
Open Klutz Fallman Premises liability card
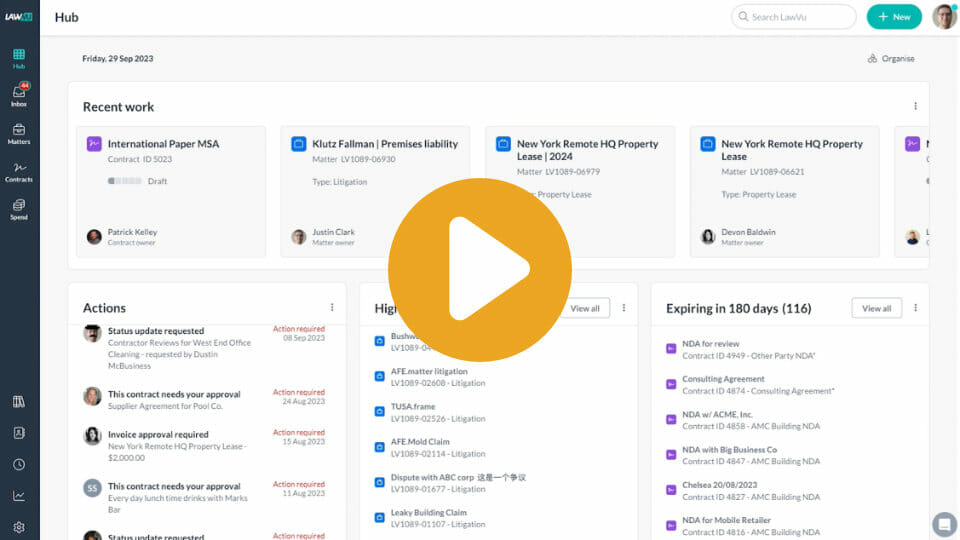(x=375, y=192)
